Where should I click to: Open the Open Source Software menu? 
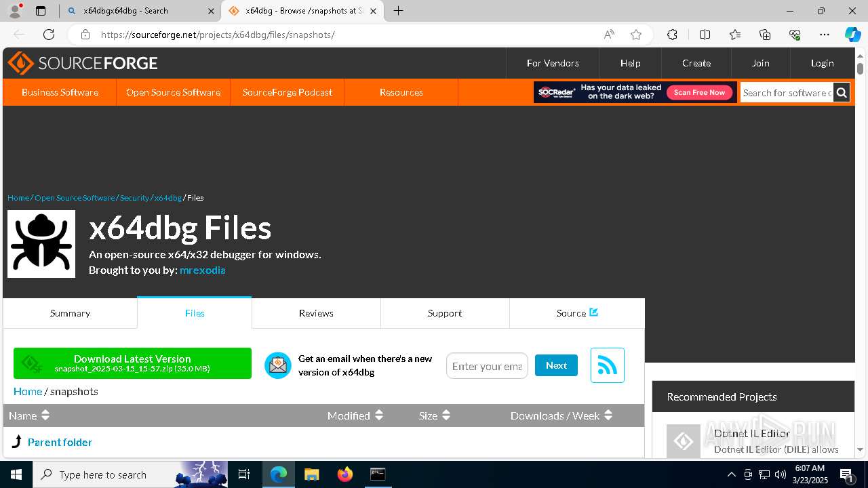[x=173, y=92]
